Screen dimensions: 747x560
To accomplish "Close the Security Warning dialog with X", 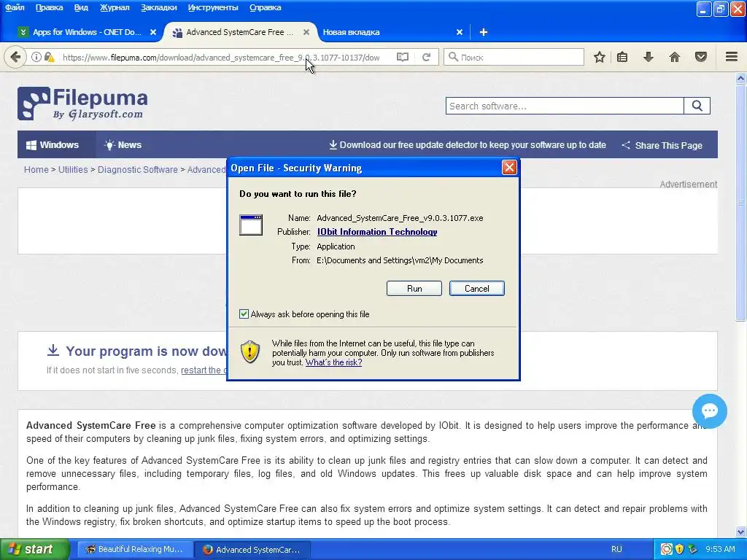I will [509, 168].
